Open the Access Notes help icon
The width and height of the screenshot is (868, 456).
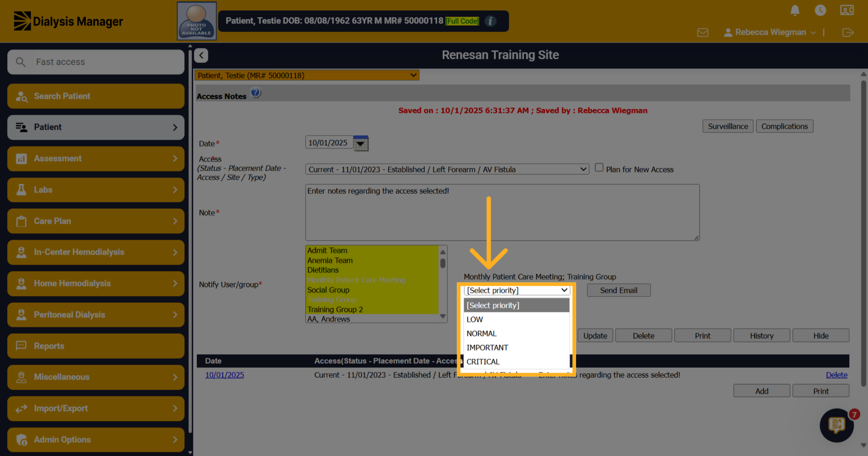tap(256, 93)
